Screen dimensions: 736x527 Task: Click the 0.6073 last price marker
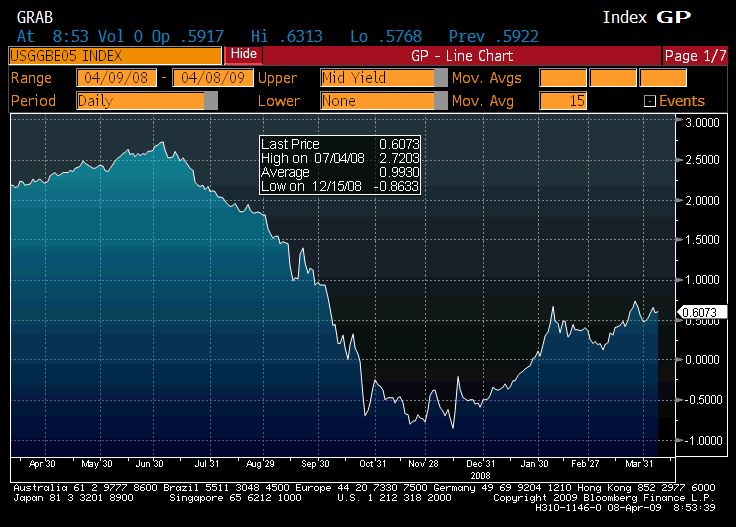pos(703,313)
